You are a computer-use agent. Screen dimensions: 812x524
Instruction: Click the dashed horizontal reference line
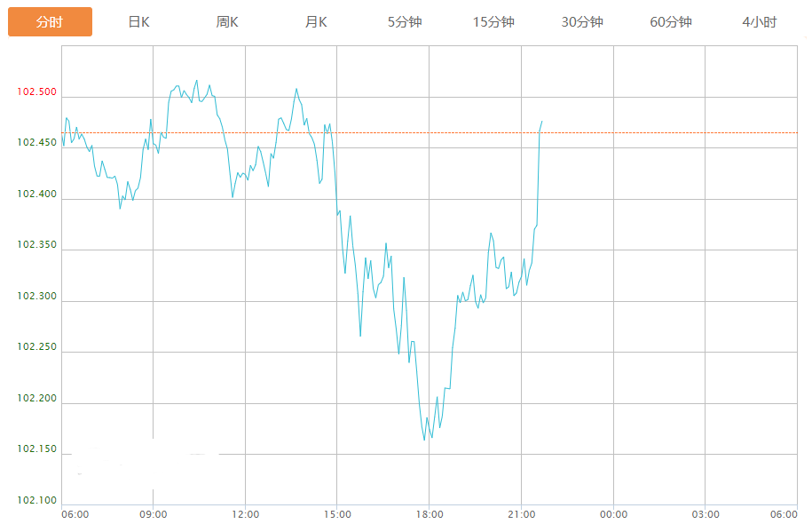(666, 132)
